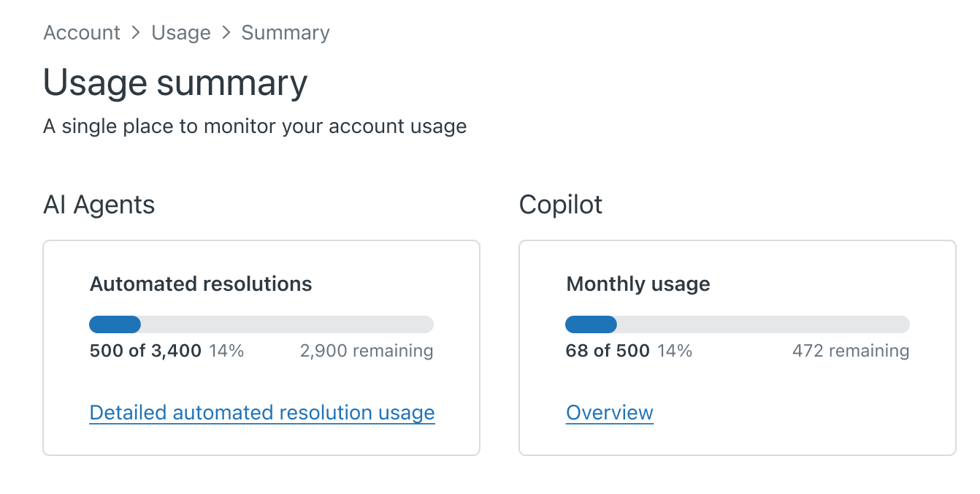Click the chevron between Account and Usage
The width and height of the screenshot is (980, 494).
point(136,33)
